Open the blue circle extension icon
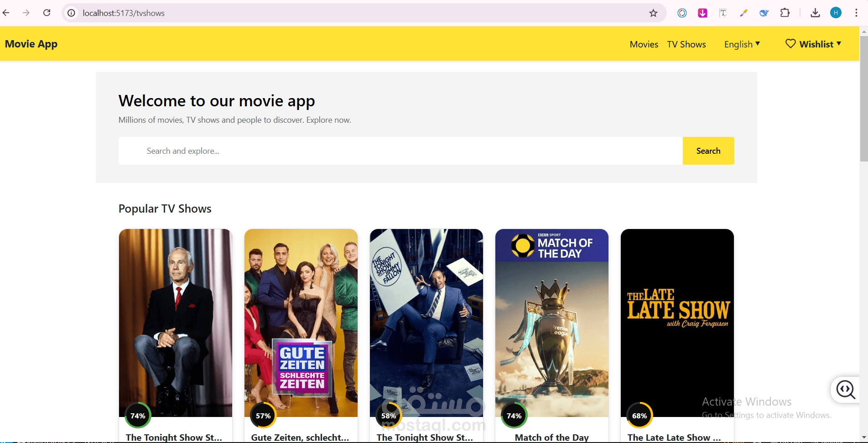 (x=682, y=13)
